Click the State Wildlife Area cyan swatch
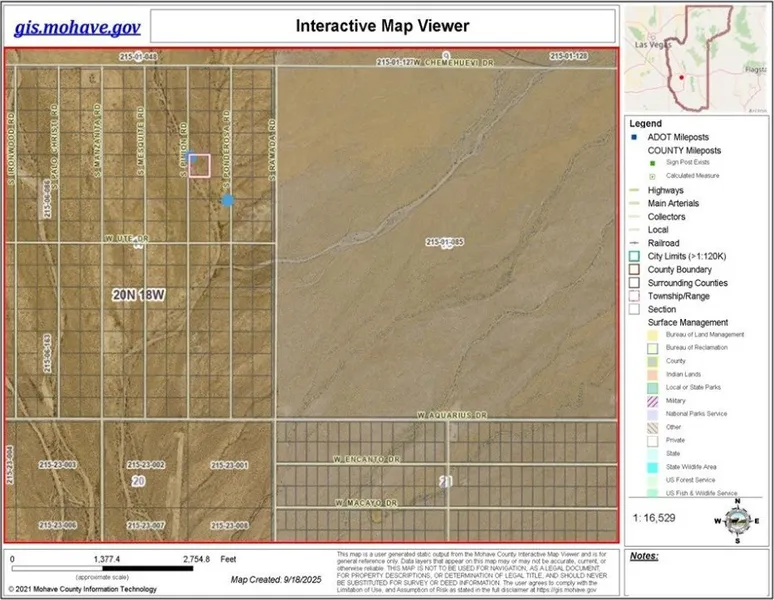774x600 pixels. pos(652,466)
